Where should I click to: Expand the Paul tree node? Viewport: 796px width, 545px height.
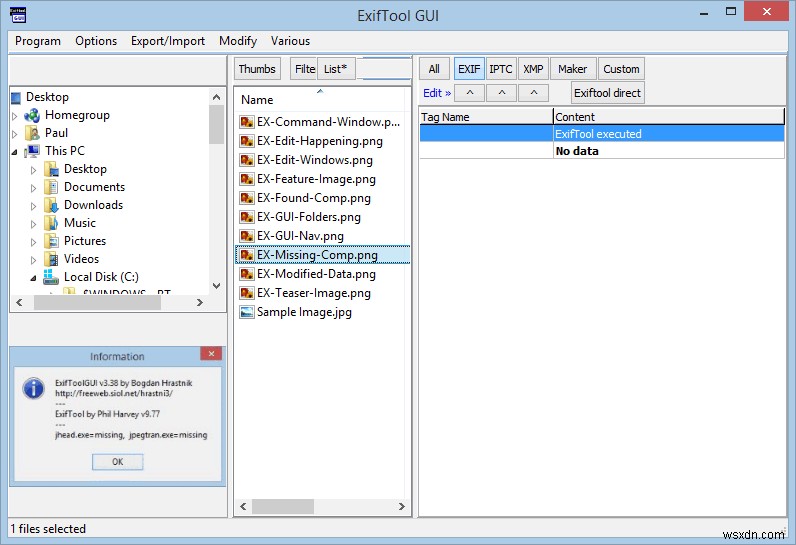(15, 134)
